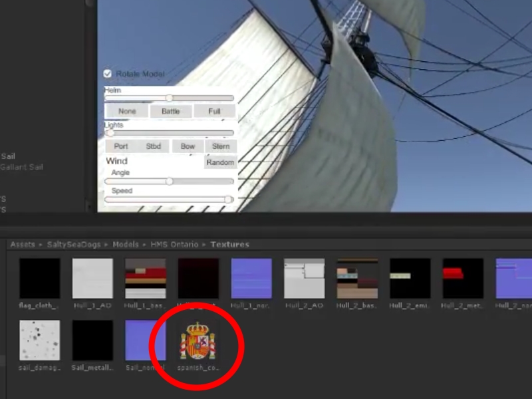532x399 pixels.
Task: Select the Hull_1_bas striped texture
Action: (x=146, y=279)
